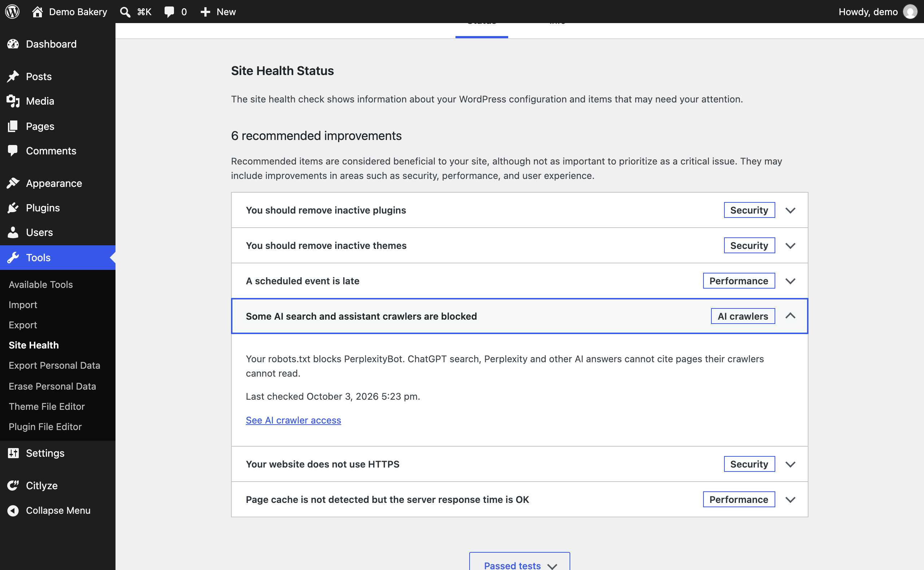Expand the remove inactive plugins item
The width and height of the screenshot is (924, 570).
(x=519, y=210)
